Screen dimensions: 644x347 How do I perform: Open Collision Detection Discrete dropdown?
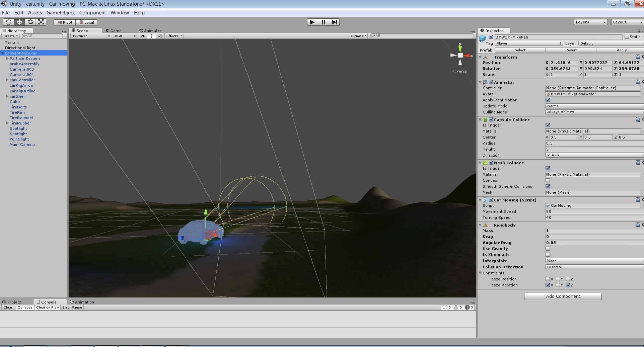point(594,267)
